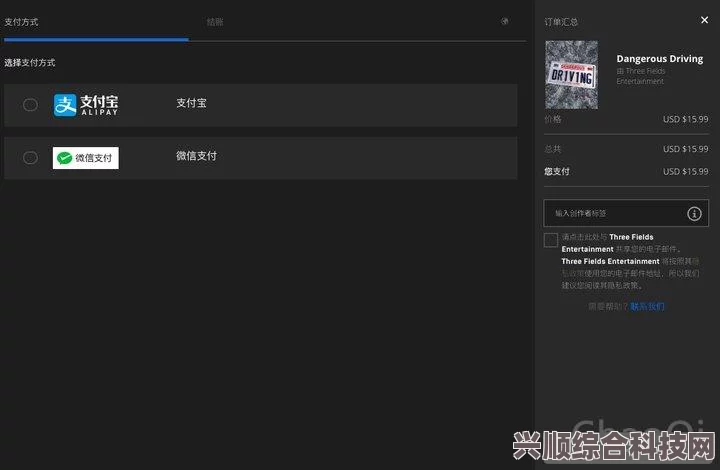
Task: Click the 价格 USD $15.99 value
Action: pyautogui.click(x=686, y=119)
